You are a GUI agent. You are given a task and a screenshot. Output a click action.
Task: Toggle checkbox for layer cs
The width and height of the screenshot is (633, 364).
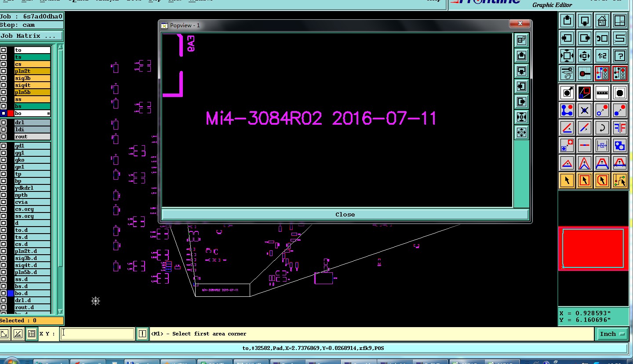pos(4,64)
